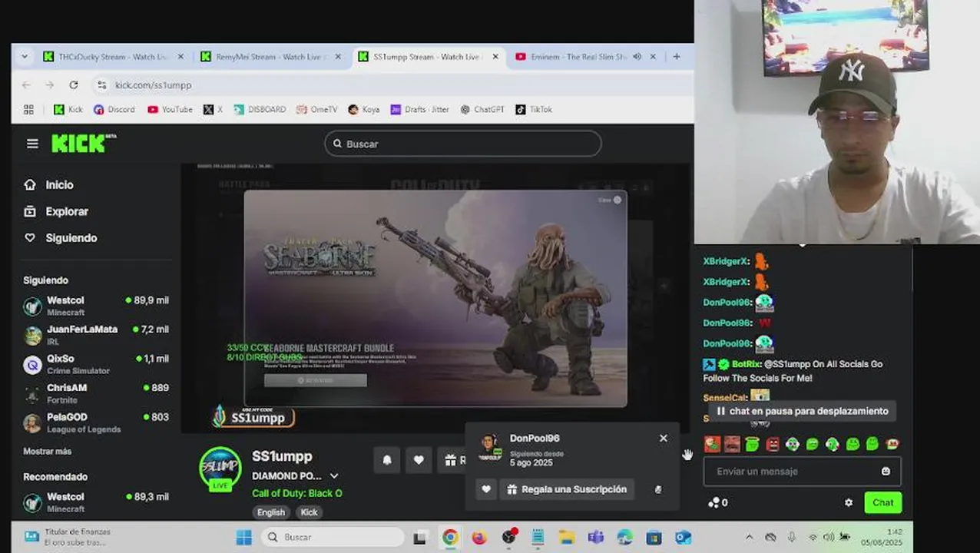Open the Koya bookmark

(363, 110)
